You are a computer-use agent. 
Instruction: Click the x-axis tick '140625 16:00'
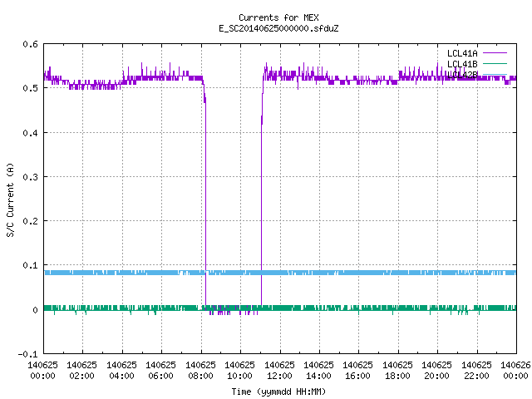[358, 370]
